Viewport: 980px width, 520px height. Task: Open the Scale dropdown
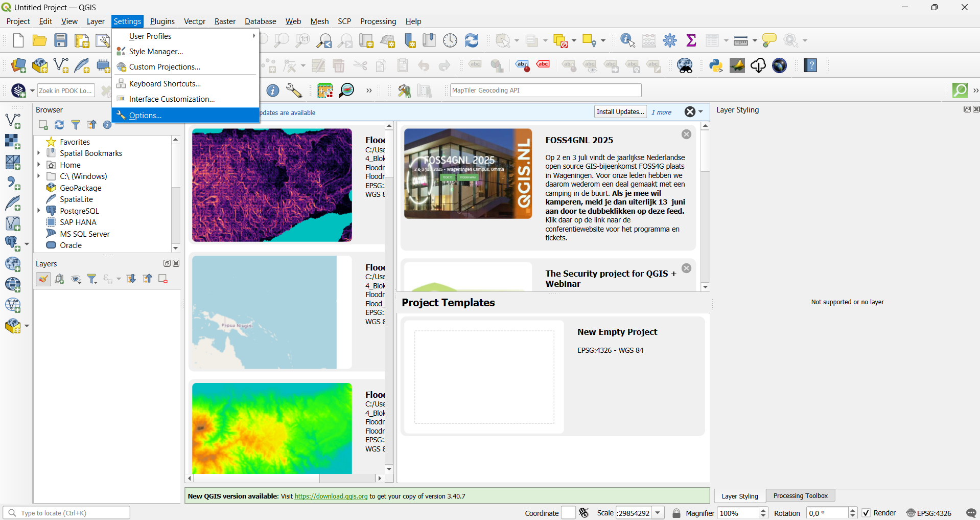click(659, 513)
